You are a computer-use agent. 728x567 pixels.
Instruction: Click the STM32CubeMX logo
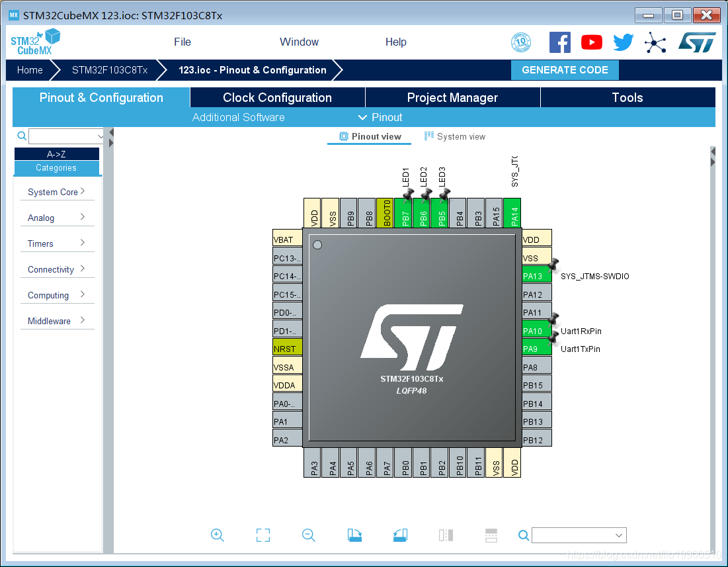pyautogui.click(x=35, y=42)
